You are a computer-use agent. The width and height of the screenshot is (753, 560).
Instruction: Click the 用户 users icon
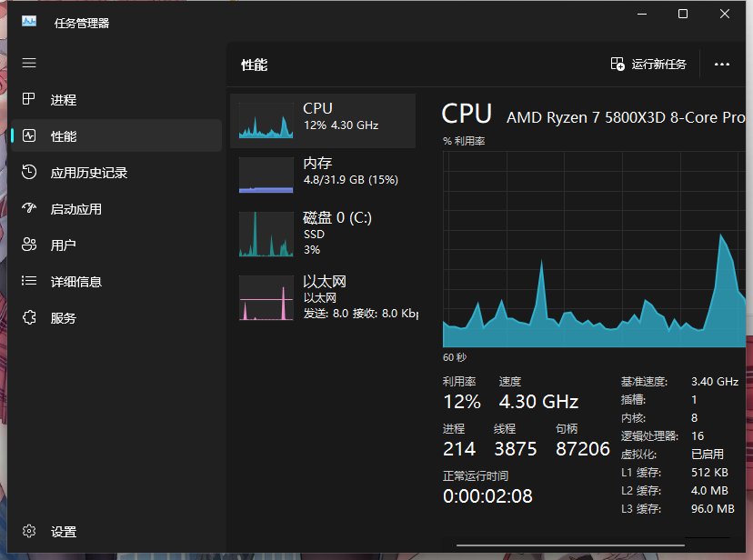pyautogui.click(x=29, y=245)
